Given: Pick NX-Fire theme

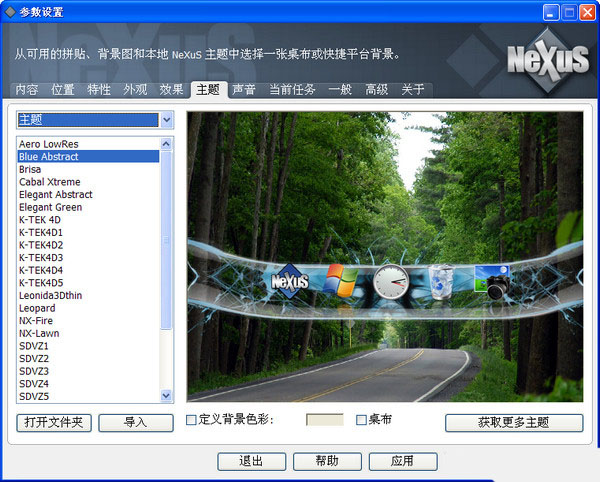Looking at the screenshot, I should click(x=88, y=321).
